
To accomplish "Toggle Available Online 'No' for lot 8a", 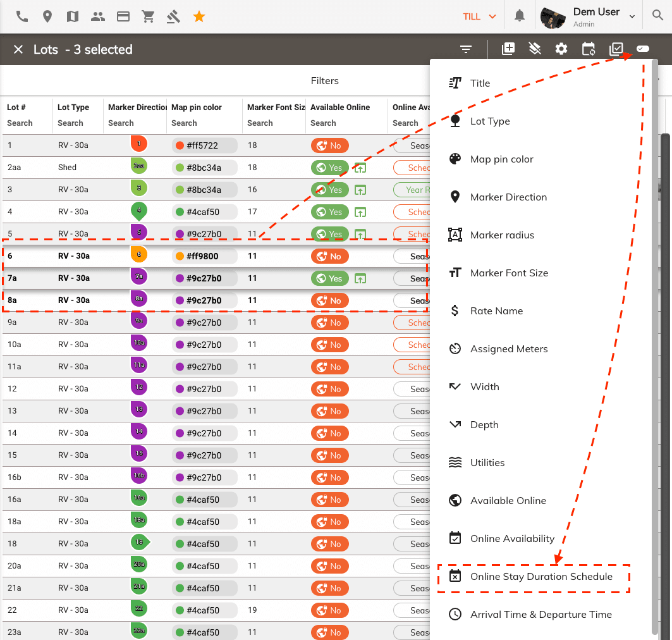I will click(x=329, y=301).
